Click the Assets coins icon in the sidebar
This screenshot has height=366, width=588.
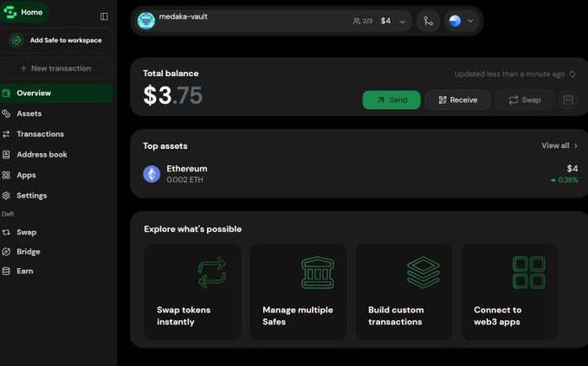(x=6, y=113)
